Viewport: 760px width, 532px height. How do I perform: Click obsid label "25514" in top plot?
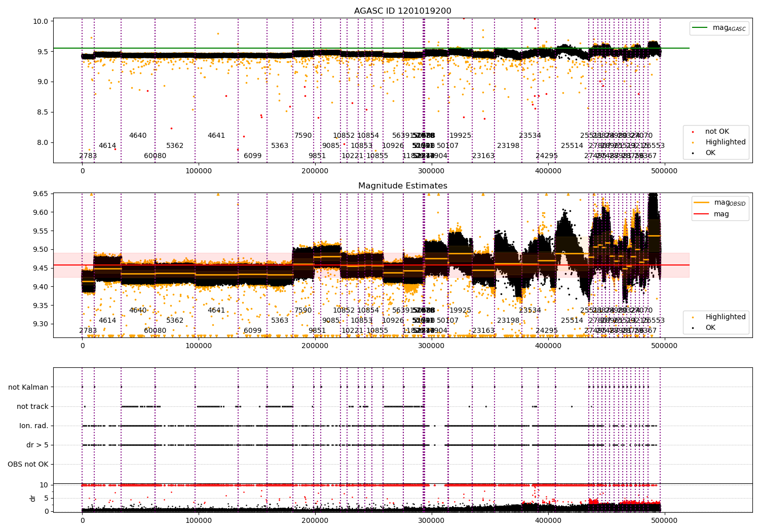[572, 146]
